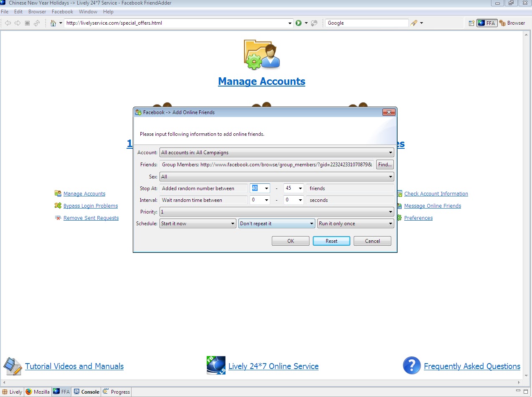Open the Check Account Information link
This screenshot has height=397, width=532.
pyautogui.click(x=436, y=193)
